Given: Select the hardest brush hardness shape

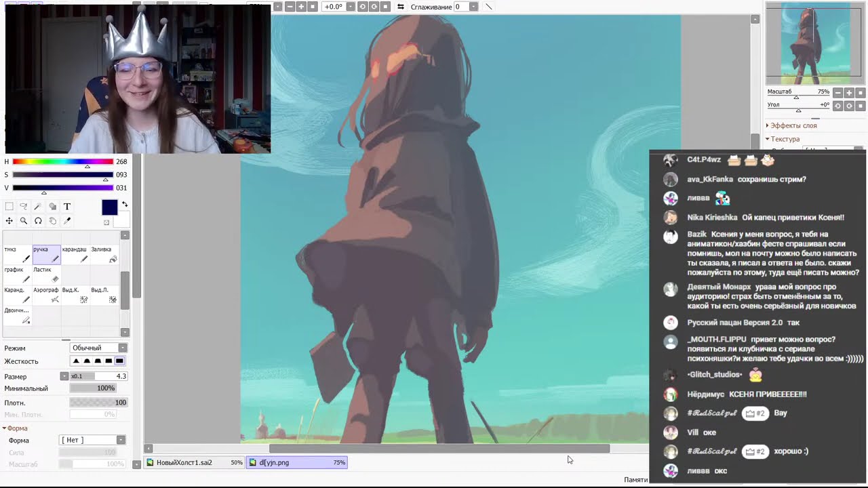Looking at the screenshot, I should pyautogui.click(x=119, y=361).
